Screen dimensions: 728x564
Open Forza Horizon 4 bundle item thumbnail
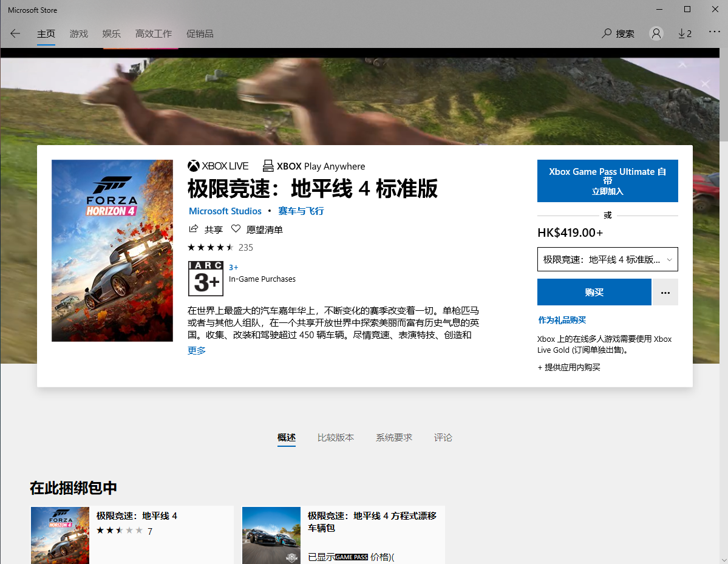click(x=60, y=535)
